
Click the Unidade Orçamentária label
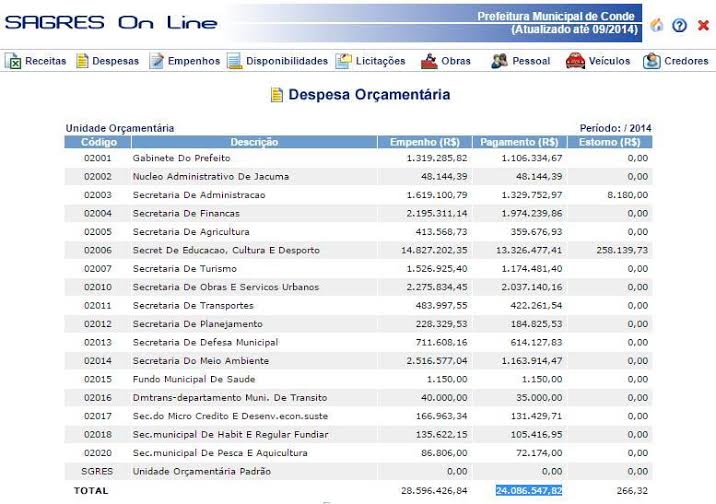[x=120, y=128]
